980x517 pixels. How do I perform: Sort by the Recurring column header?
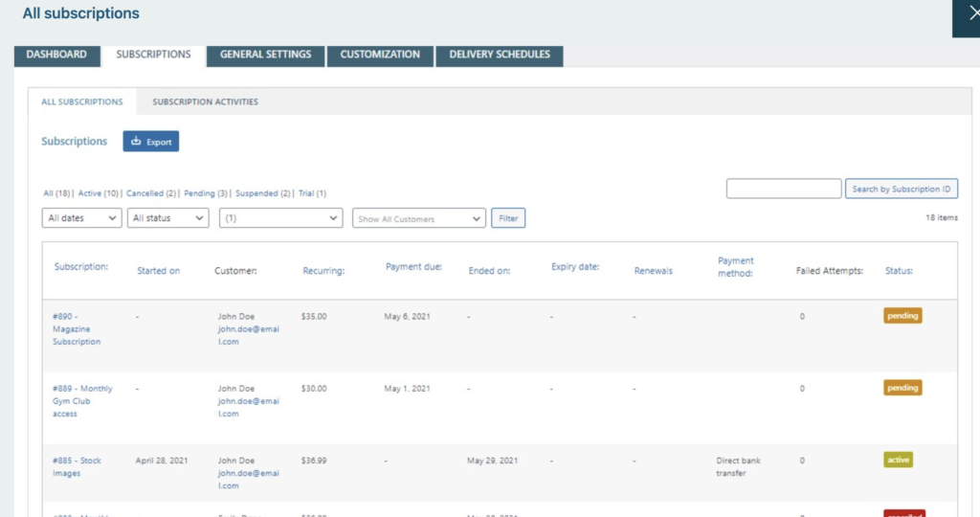323,271
